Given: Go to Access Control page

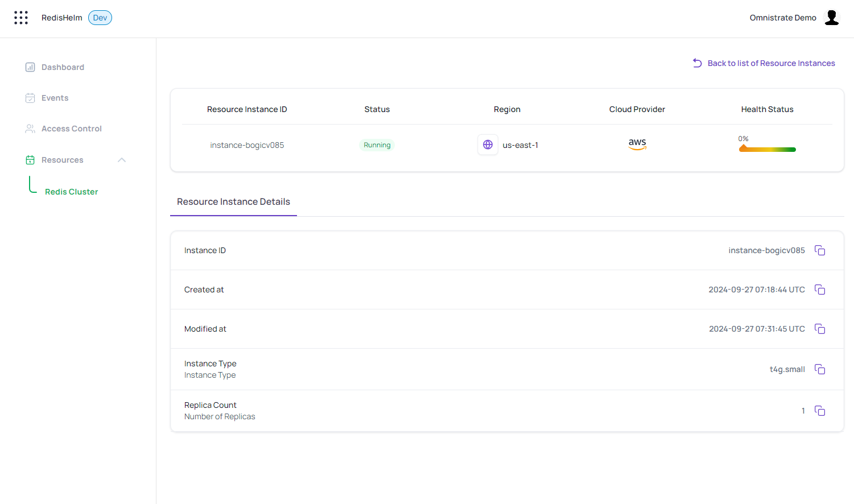Looking at the screenshot, I should 71,129.
